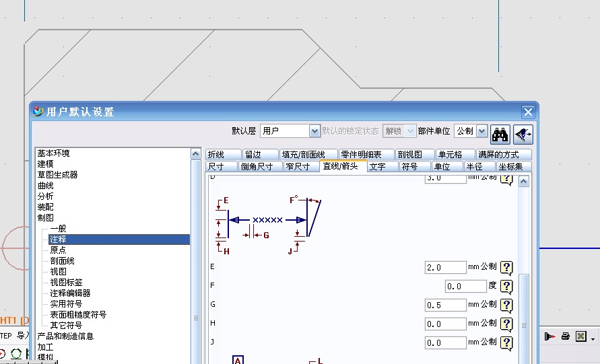
Task: Switch to the 半径 tab
Action: pyautogui.click(x=480, y=167)
